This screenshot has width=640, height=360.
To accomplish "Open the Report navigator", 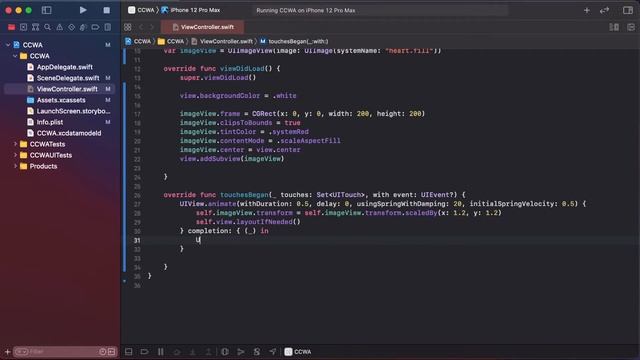I will (108, 27).
